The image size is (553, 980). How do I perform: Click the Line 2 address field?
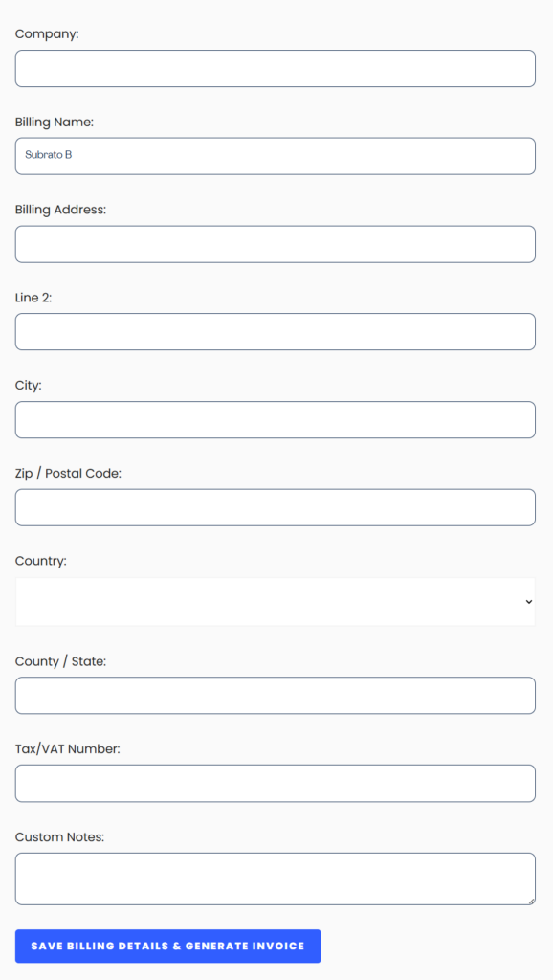275,331
